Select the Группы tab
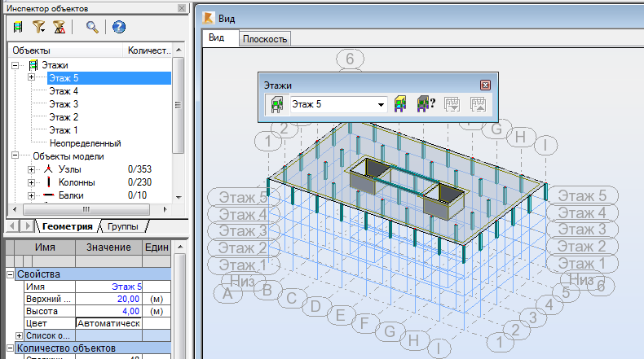Viewport: 644px width, 359px height. (x=123, y=226)
